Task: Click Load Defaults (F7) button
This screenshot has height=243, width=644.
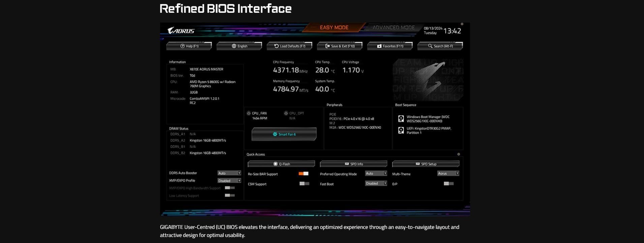Action: coord(289,46)
